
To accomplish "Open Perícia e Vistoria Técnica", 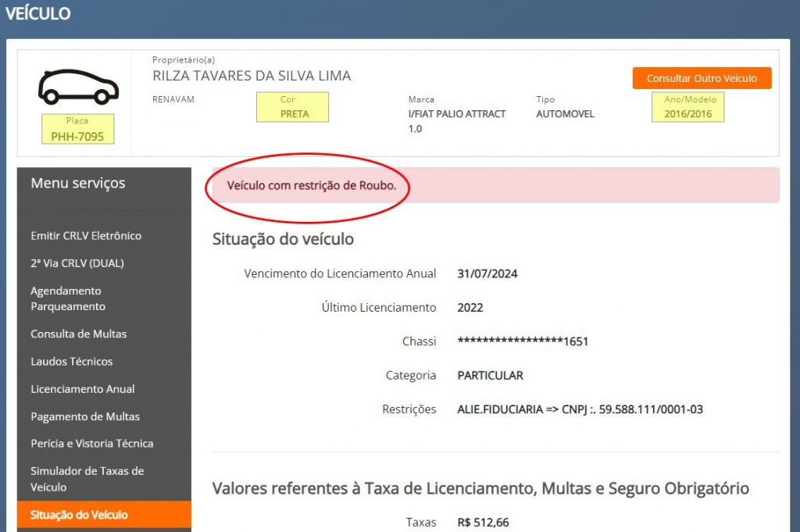I will coord(92,444).
